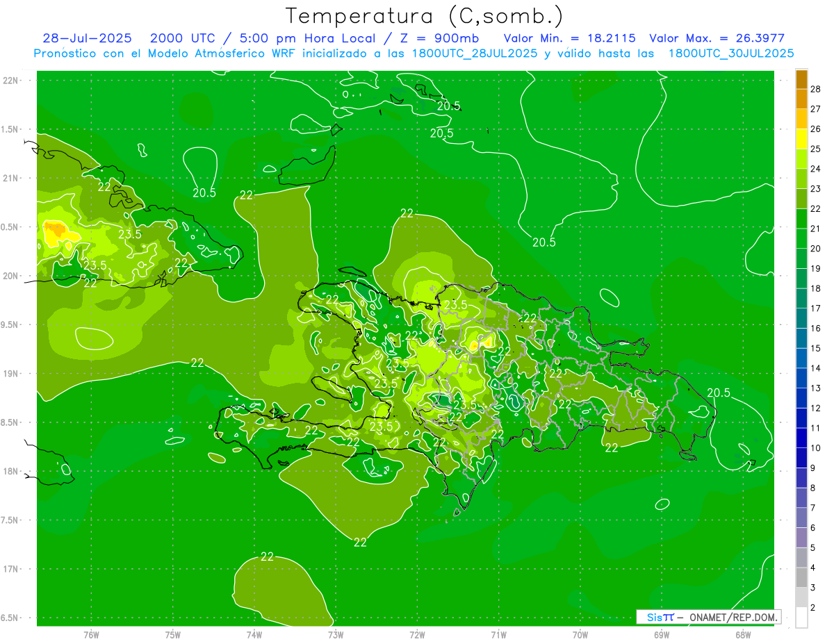Viewport: 834px width, 644px height.
Task: Click the colorbar label '15'
Action: [x=816, y=348]
